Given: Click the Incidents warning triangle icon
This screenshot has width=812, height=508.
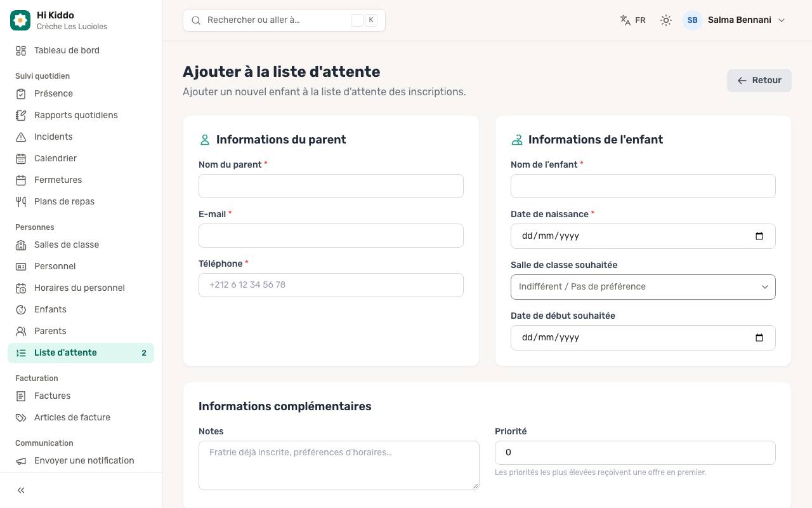Looking at the screenshot, I should click(x=21, y=137).
